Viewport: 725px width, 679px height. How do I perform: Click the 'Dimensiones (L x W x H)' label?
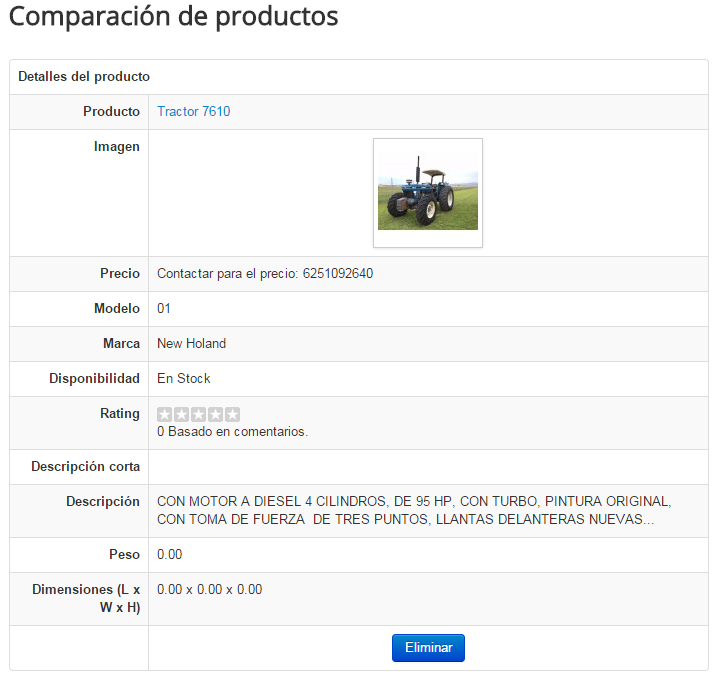tap(86, 598)
